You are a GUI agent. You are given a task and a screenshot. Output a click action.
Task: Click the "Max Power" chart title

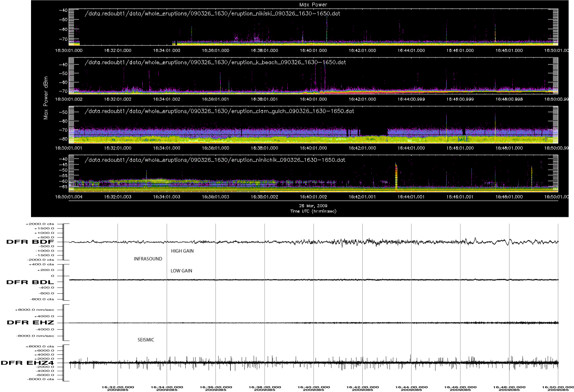[313, 5]
